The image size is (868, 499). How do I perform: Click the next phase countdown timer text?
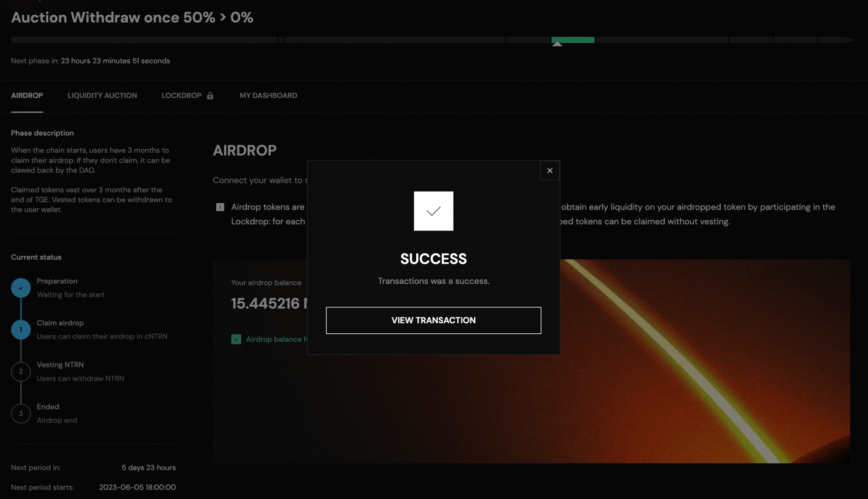[x=116, y=61]
